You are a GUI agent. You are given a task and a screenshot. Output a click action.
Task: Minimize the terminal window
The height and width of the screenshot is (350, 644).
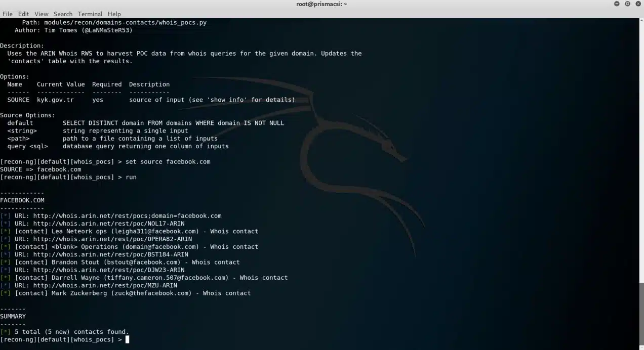[x=617, y=4]
